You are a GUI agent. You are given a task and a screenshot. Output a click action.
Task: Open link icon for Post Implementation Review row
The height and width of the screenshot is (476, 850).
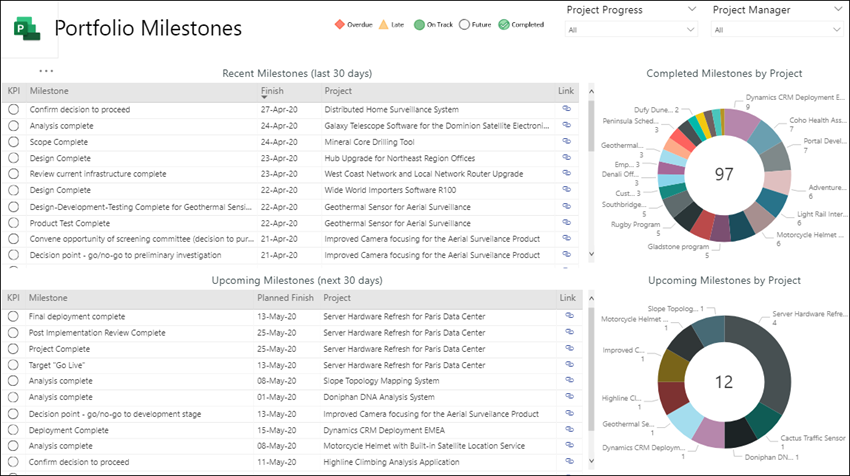click(569, 332)
